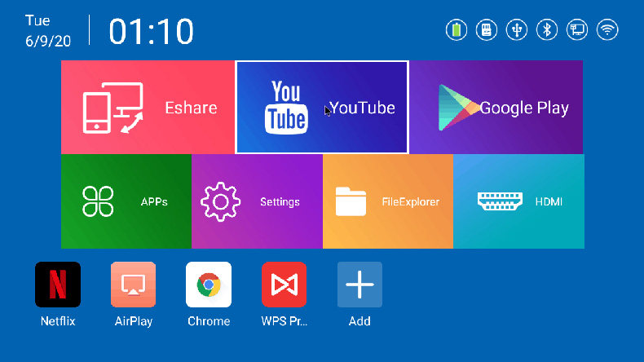Launch the Chrome browser icon

pos(209,285)
